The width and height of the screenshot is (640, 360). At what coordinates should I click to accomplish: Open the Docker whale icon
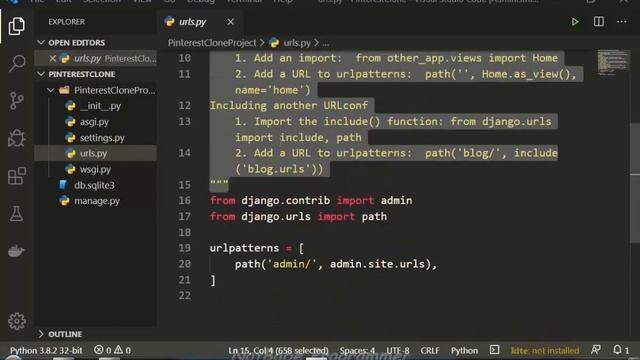(x=16, y=251)
